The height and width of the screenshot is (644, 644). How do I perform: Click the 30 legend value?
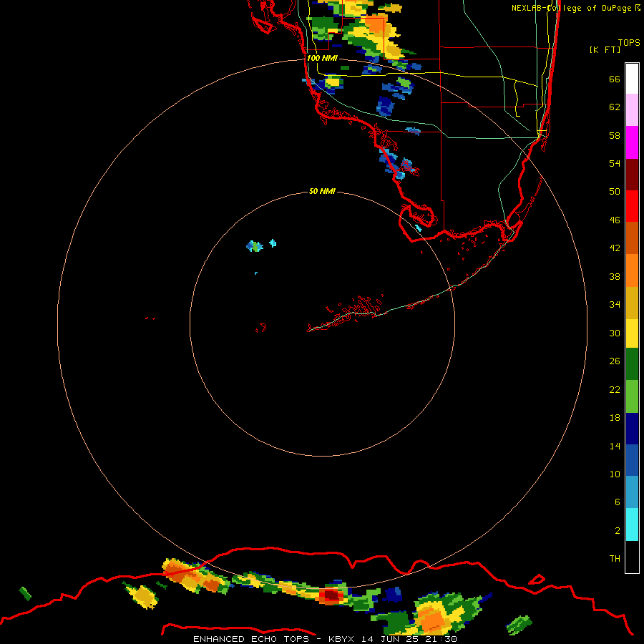(615, 333)
